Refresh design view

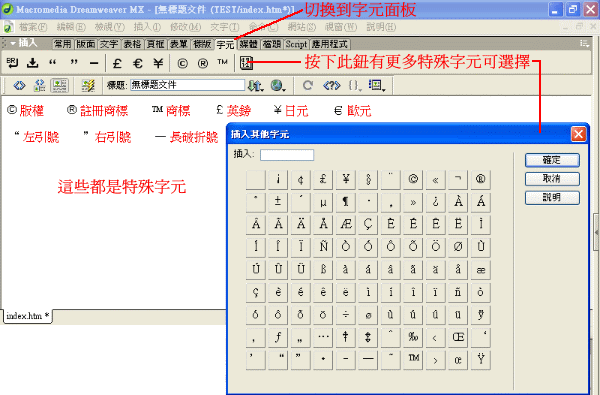(308, 85)
